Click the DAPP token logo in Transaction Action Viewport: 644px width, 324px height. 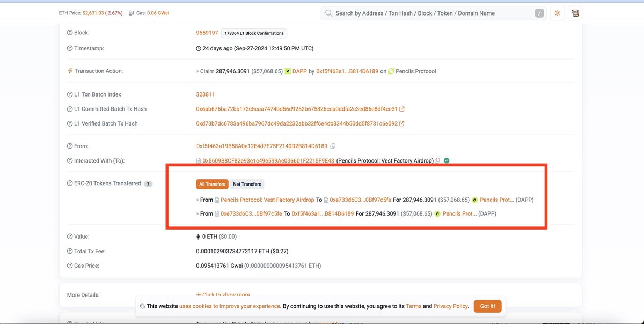(x=288, y=71)
